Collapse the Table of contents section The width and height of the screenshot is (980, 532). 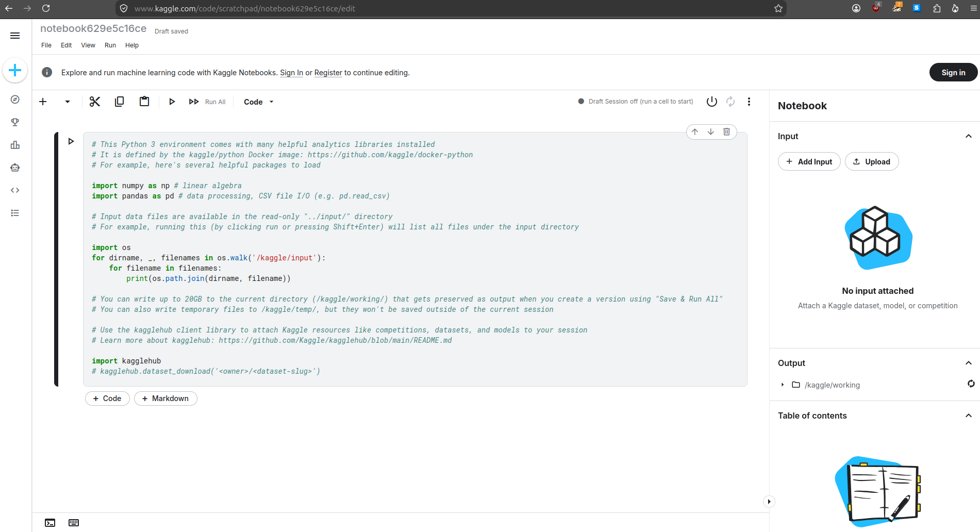click(969, 415)
